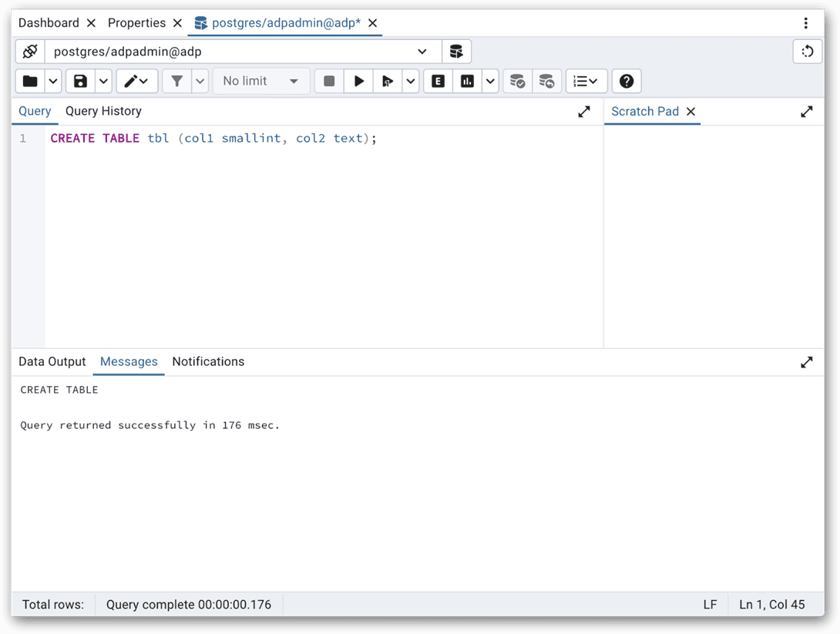Open the postgres/adpadmin@adp connection dropdown
This screenshot has height=634, width=840.
coord(422,52)
